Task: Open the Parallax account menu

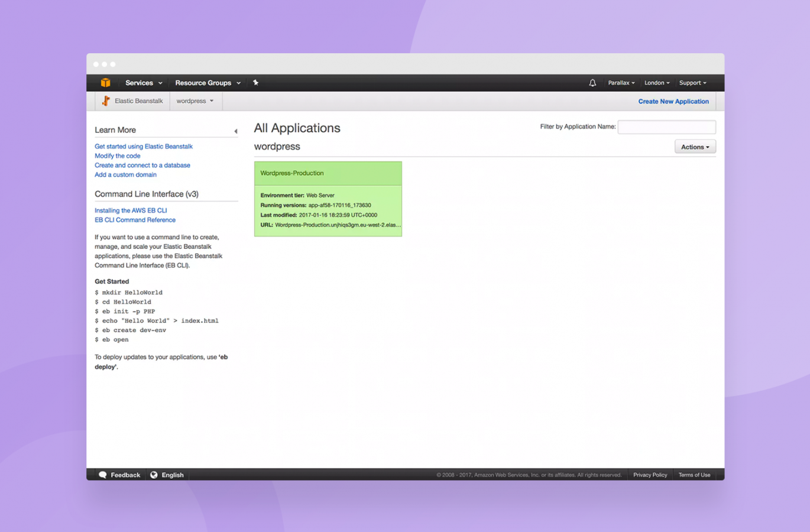Action: (x=621, y=83)
